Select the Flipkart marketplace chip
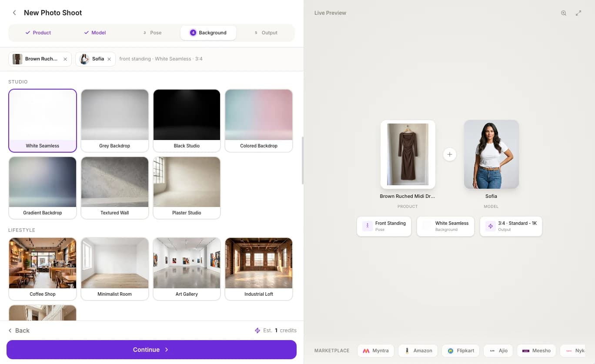This screenshot has height=364, width=595. (x=461, y=351)
